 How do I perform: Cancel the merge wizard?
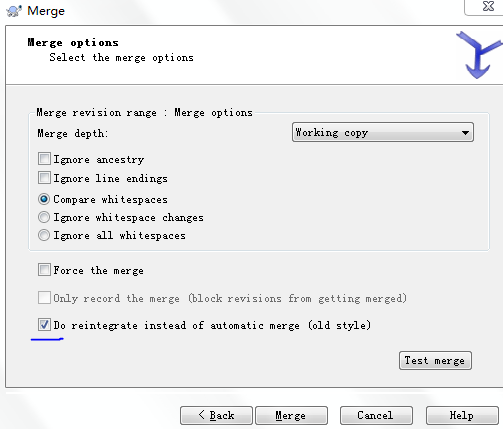point(376,415)
